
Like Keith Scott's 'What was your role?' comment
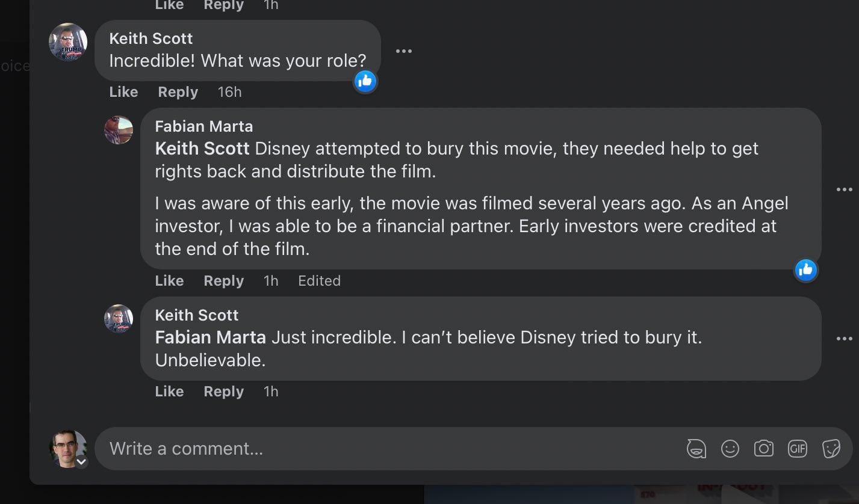point(123,92)
